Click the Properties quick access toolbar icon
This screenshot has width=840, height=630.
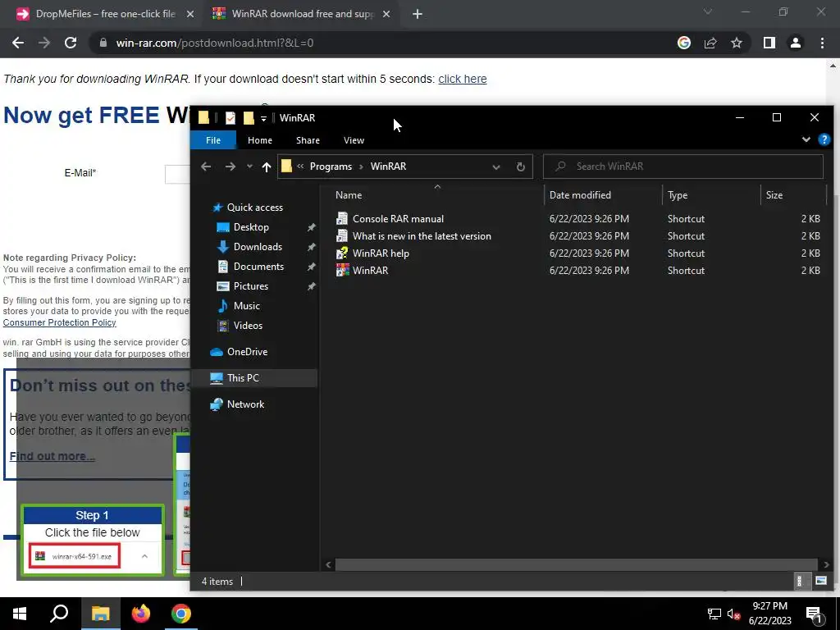231,118
